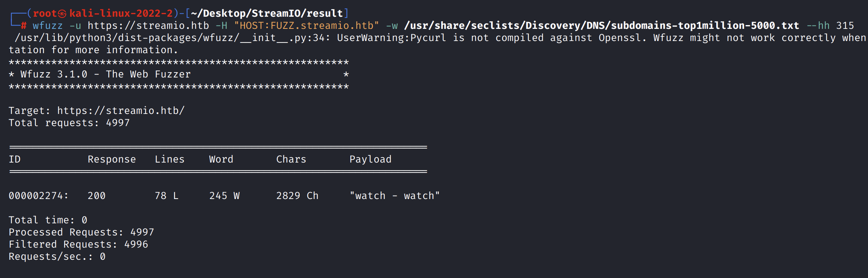
Task: Click the subdomains-top1million-5000.txt wordlist path
Action: (x=601, y=26)
